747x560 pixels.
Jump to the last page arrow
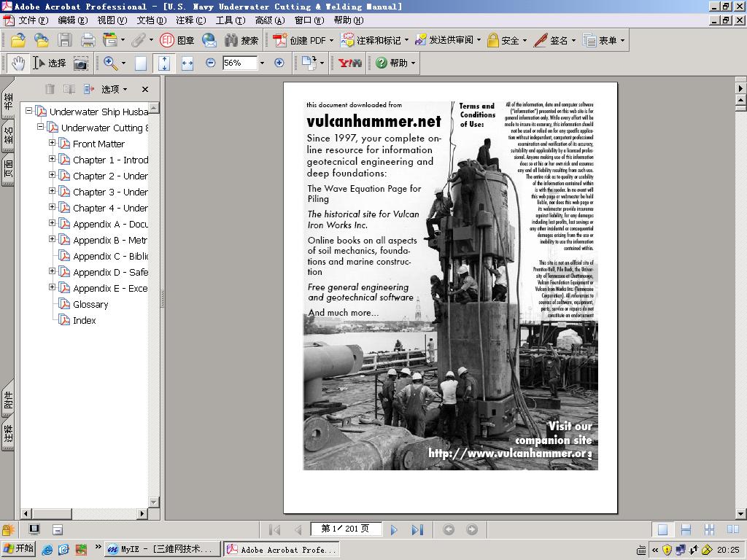pyautogui.click(x=417, y=529)
